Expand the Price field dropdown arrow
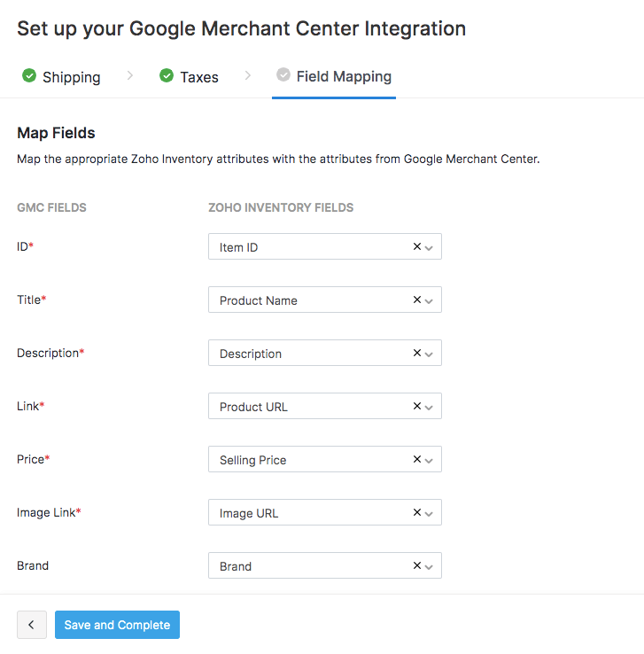This screenshot has width=644, height=654. [x=430, y=461]
